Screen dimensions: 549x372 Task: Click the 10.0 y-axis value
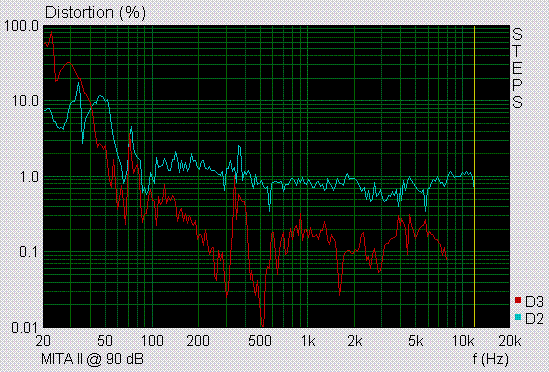click(25, 101)
